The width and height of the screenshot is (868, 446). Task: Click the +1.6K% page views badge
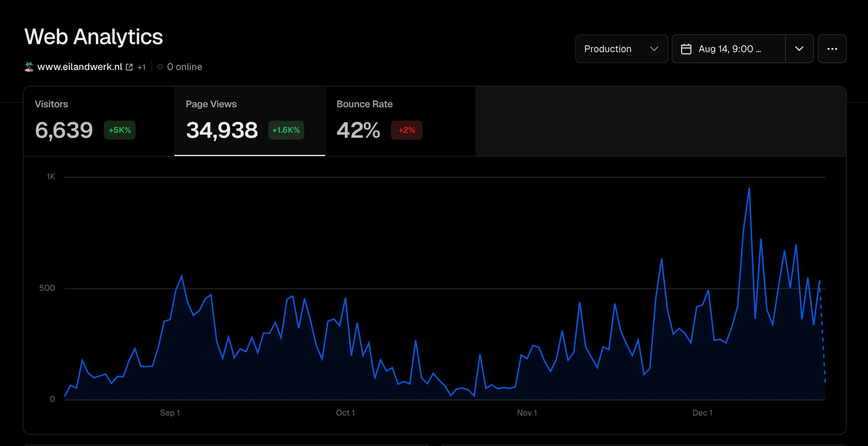(286, 130)
